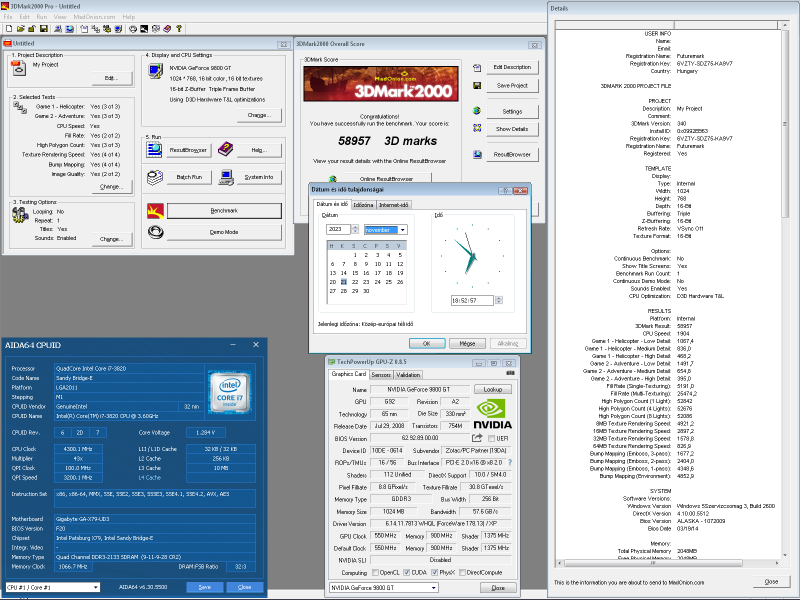Click the floppy disk Save icon in 3DMark toolbar
800x600 pixels.
point(43,29)
